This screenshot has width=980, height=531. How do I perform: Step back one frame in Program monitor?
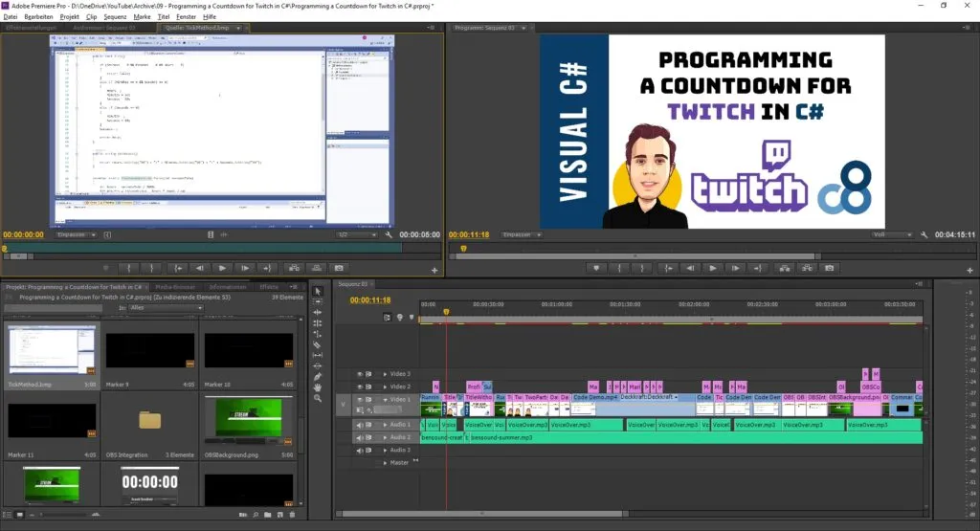(x=690, y=268)
